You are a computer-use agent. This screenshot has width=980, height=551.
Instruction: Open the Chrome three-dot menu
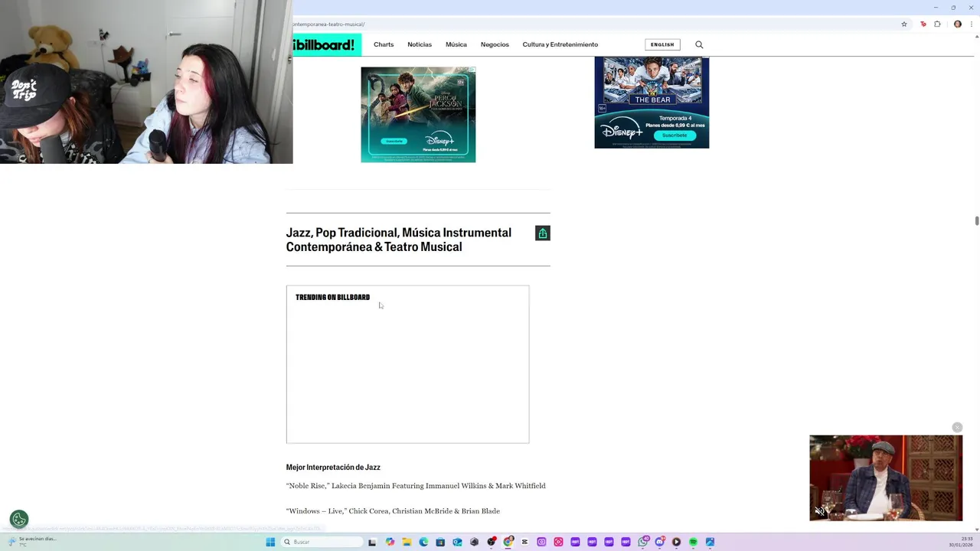coord(973,24)
